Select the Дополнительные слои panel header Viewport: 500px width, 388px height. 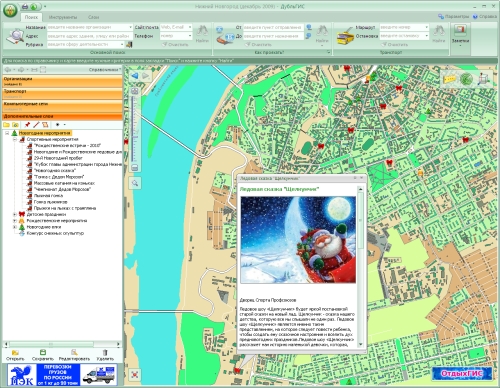coord(63,116)
